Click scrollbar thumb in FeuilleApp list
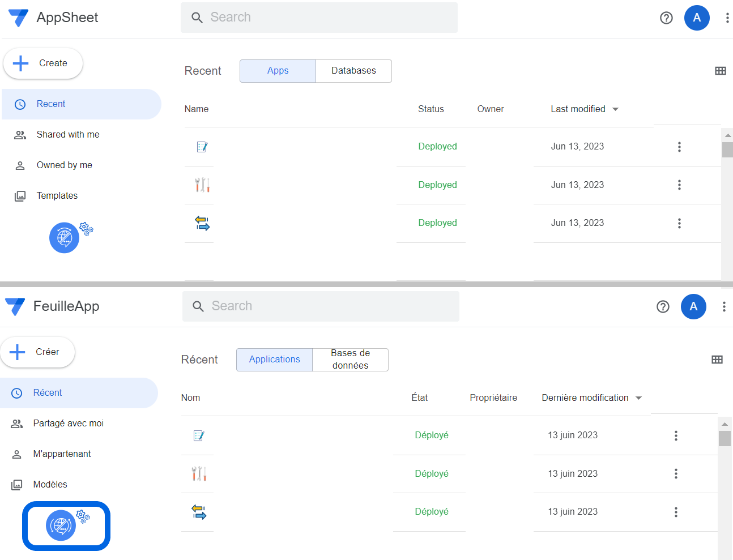 click(x=725, y=438)
